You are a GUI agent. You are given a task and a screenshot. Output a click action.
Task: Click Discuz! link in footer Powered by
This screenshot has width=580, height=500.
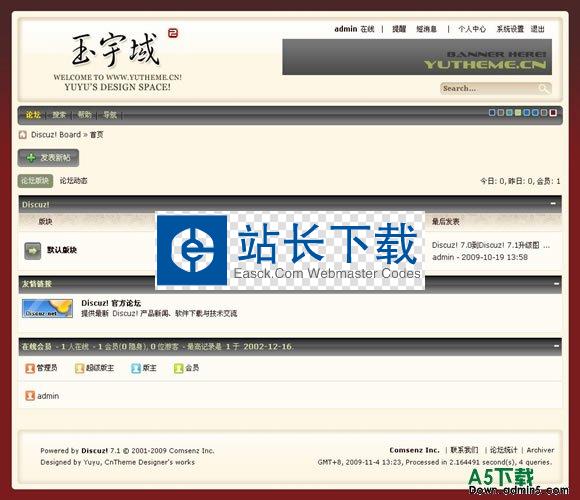(x=94, y=451)
